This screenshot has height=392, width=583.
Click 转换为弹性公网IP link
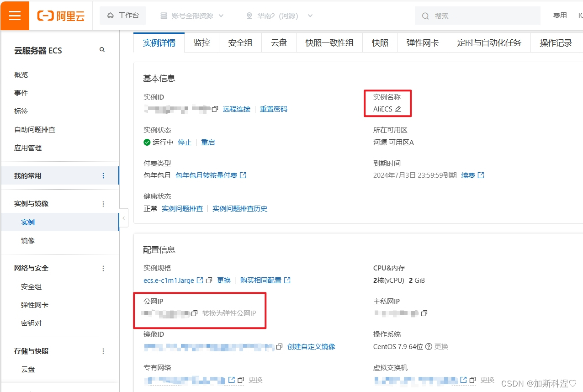tap(229, 313)
